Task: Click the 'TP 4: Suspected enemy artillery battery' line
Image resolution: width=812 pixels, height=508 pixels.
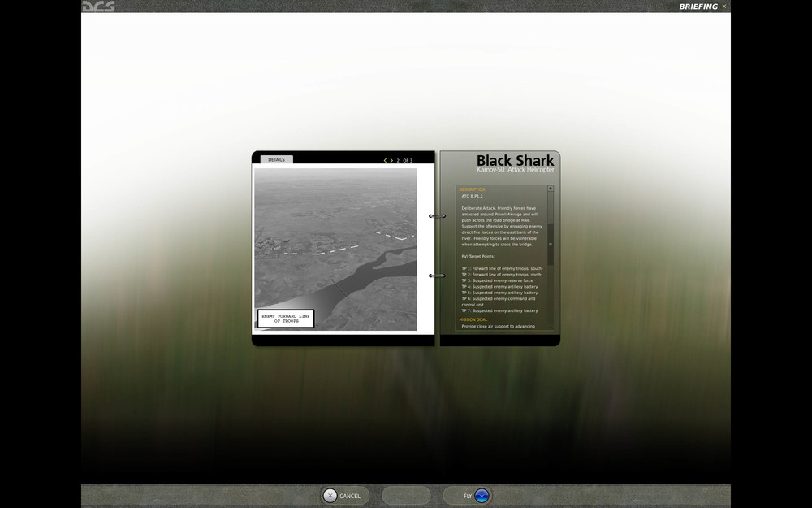Action: [x=499, y=287]
